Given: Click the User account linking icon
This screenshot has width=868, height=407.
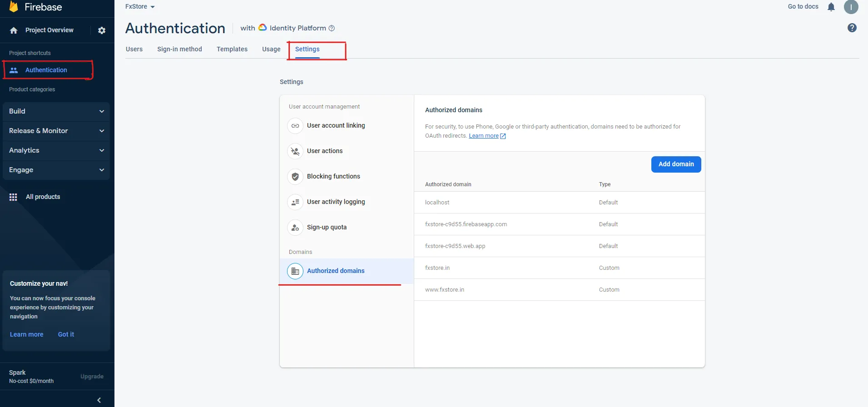Looking at the screenshot, I should (x=295, y=126).
